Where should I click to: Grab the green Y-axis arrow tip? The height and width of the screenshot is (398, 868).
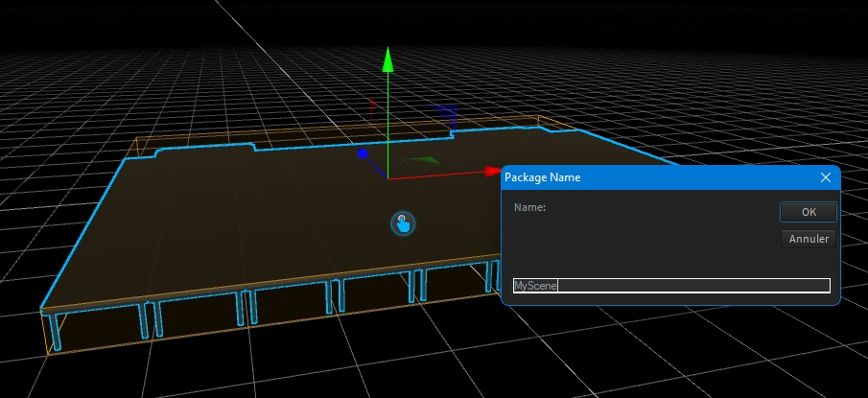coord(388,59)
